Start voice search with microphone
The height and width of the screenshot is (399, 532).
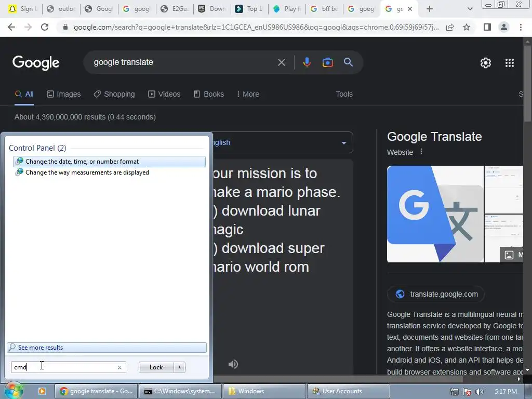[x=307, y=62]
